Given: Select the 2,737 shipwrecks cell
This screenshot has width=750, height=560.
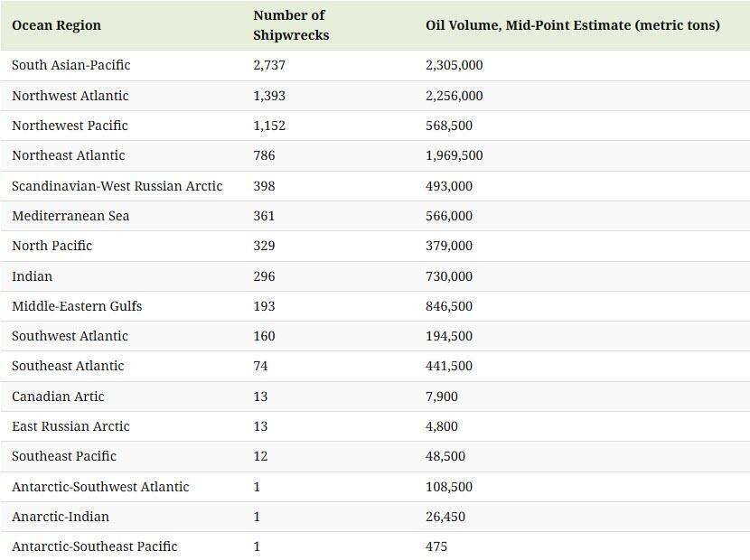Looking at the screenshot, I should coord(268,65).
